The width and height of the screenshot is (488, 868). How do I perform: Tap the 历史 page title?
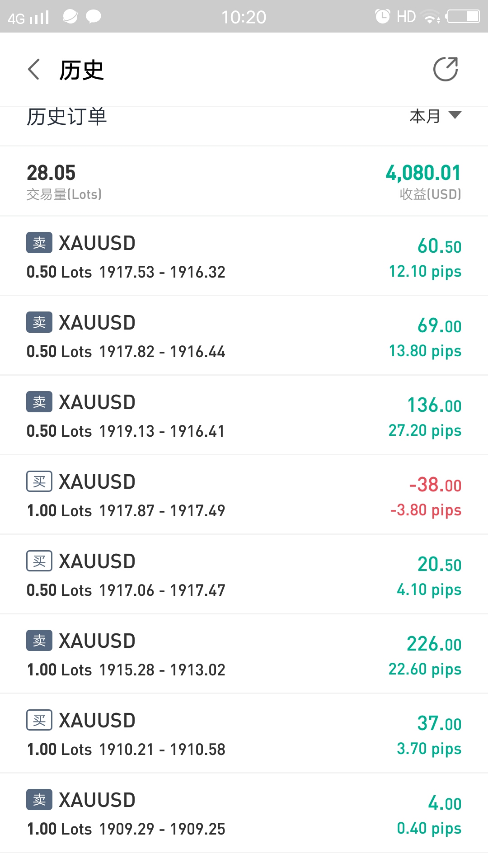pyautogui.click(x=82, y=70)
